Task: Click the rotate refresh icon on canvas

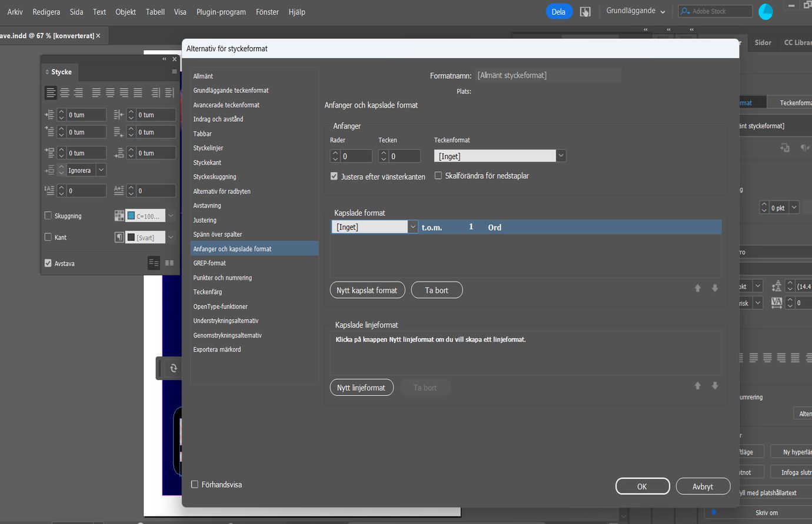Action: pyautogui.click(x=174, y=368)
